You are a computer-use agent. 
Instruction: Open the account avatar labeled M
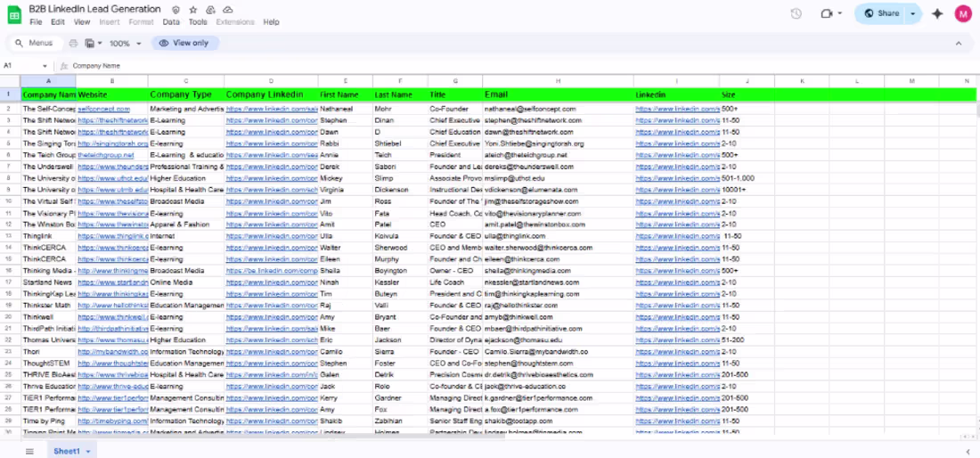(963, 13)
